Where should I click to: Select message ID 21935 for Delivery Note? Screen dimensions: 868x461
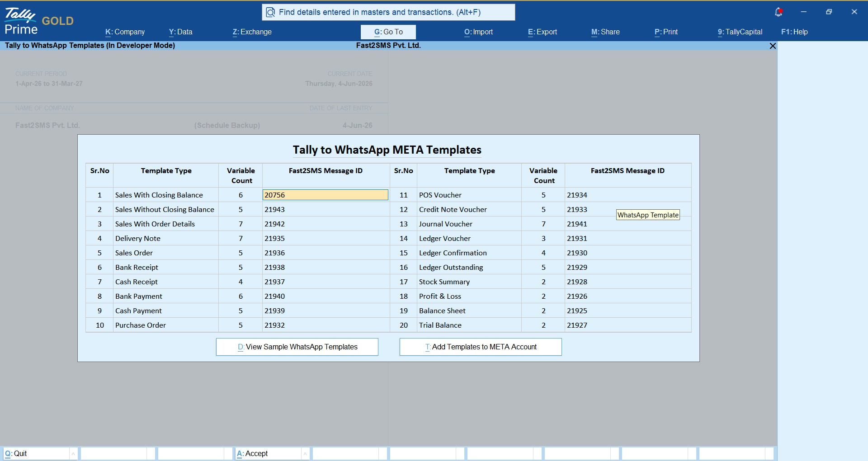pyautogui.click(x=325, y=238)
